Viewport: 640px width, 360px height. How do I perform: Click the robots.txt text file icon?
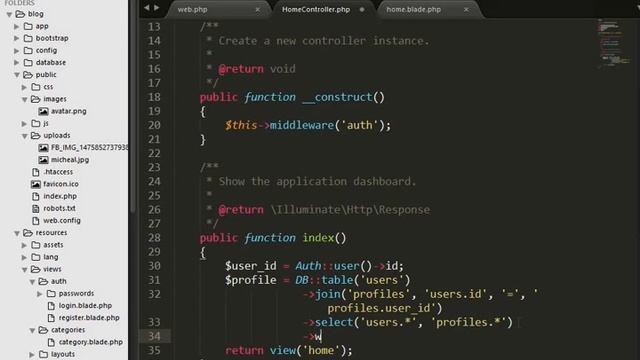point(36,208)
